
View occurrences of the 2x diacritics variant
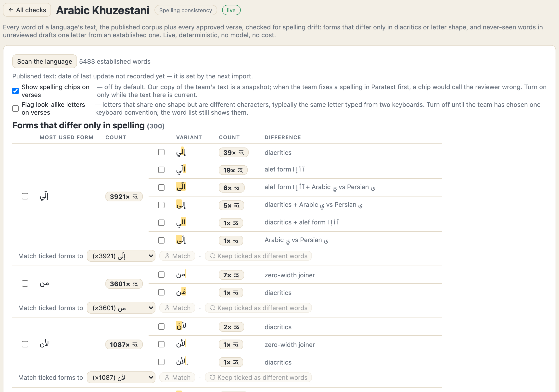pos(231,327)
